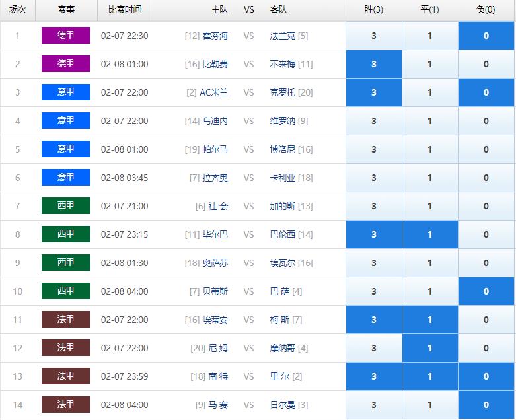Deselect win (3) for 南特 vs 里尔
The image size is (516, 420).
374,376
